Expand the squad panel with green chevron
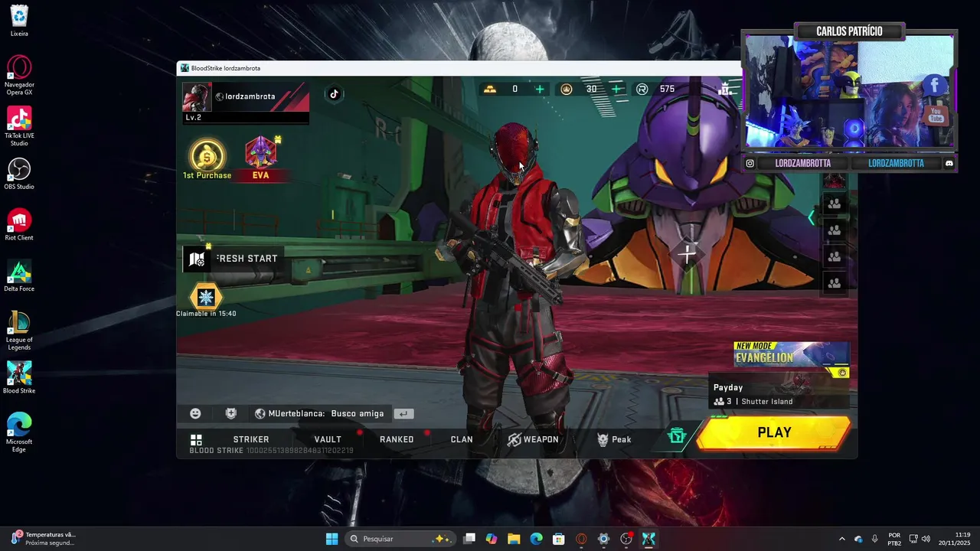This screenshot has height=551, width=980. point(812,219)
